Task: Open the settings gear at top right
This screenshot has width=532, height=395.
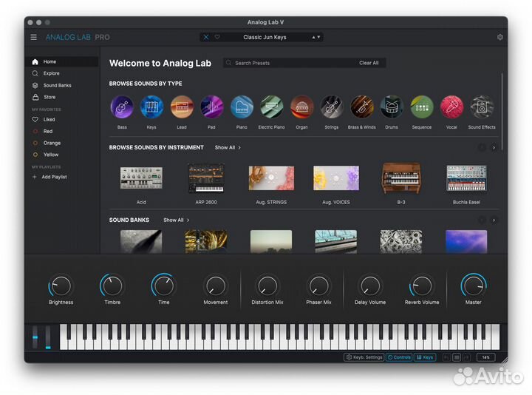Action: [499, 37]
